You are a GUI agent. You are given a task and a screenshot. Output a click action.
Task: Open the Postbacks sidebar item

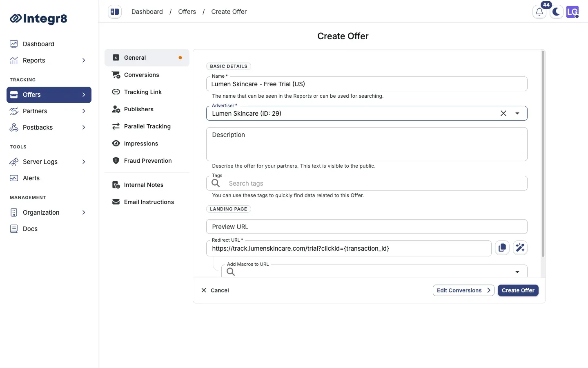pos(49,128)
